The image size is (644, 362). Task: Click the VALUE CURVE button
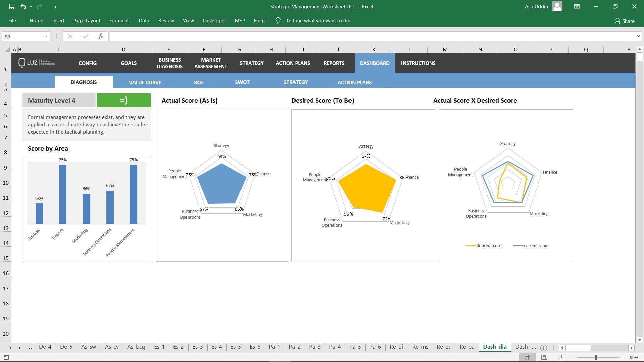(145, 82)
